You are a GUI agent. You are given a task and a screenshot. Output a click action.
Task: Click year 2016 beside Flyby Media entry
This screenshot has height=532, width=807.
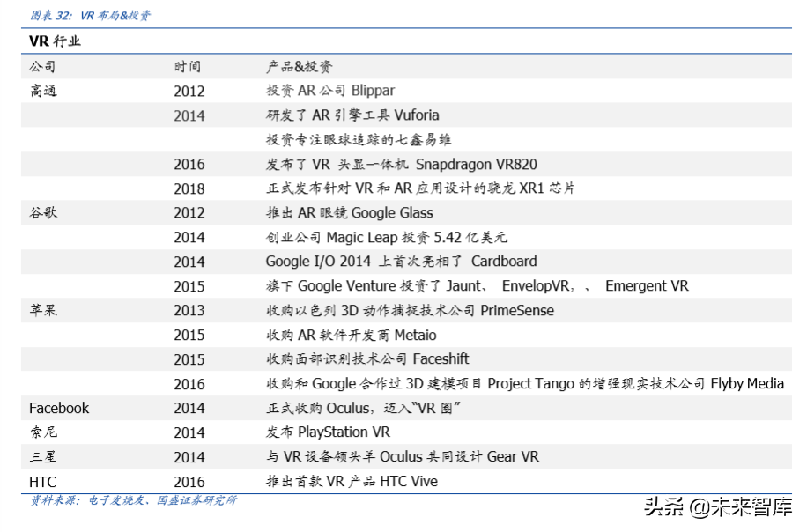click(189, 384)
